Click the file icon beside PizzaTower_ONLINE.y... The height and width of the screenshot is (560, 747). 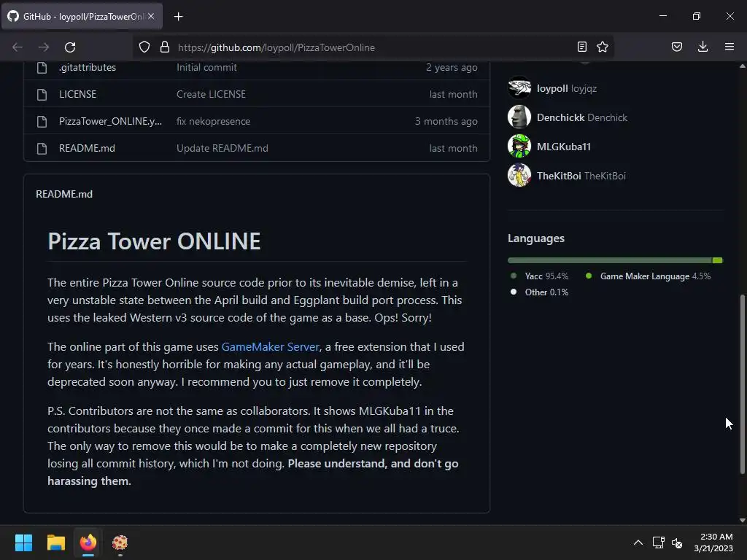pyautogui.click(x=42, y=122)
